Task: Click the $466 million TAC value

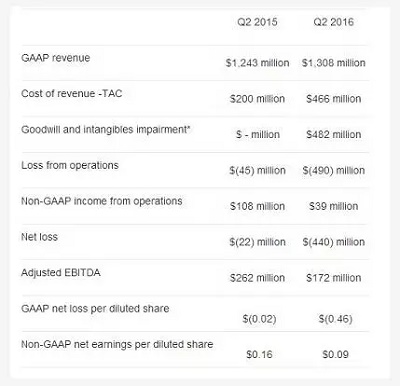Action: pyautogui.click(x=334, y=99)
